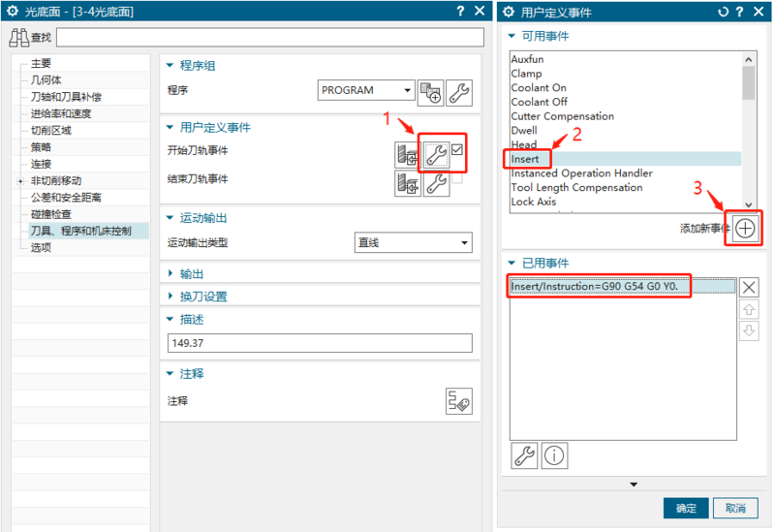Viewport: 775px width, 532px height.
Task: Collapse the 运动输出 section
Action: click(x=170, y=217)
